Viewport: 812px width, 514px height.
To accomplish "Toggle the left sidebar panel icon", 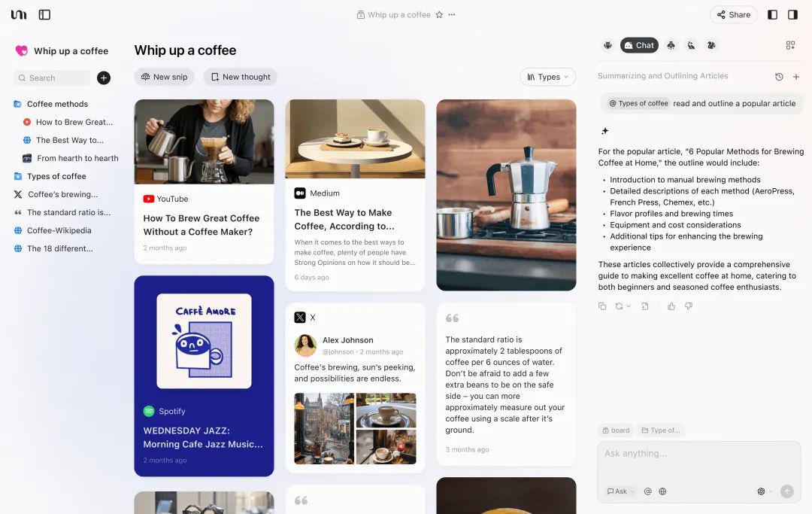I will coord(44,14).
